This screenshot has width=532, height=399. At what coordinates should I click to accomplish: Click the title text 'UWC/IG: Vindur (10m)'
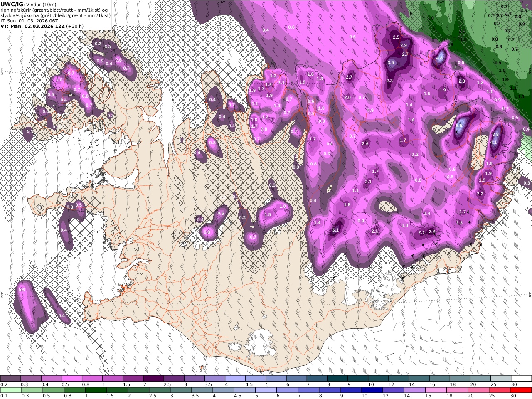click(x=29, y=4)
